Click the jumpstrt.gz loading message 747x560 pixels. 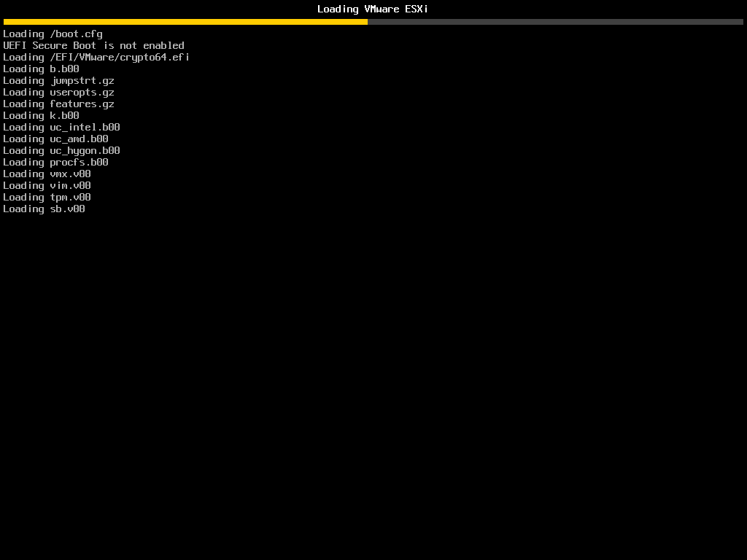click(x=58, y=80)
